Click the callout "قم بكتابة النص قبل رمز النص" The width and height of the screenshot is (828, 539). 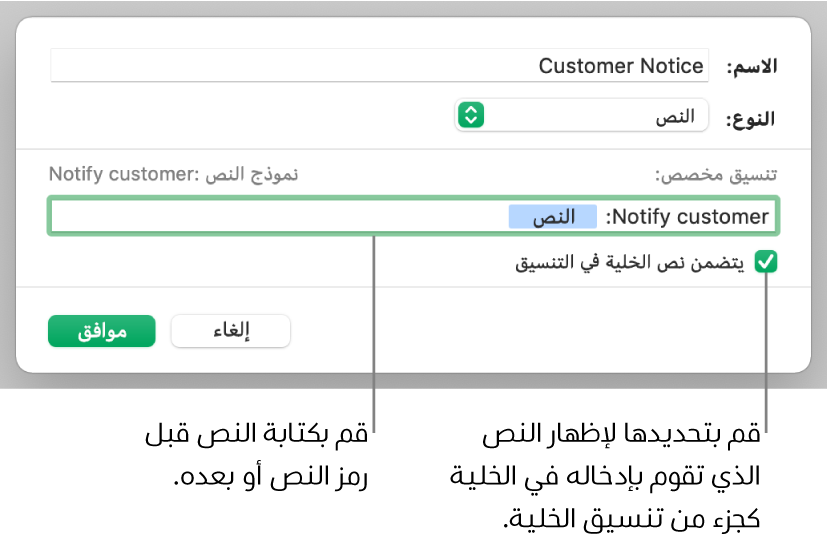click(x=257, y=436)
